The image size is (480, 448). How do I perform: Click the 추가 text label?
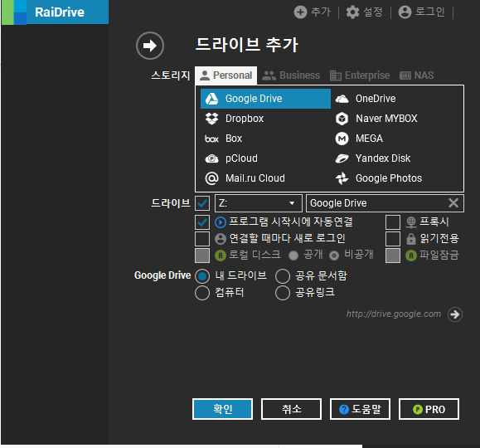[x=321, y=12]
